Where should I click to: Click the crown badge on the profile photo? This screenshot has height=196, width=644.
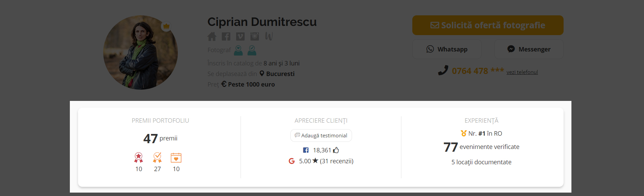coord(166,26)
